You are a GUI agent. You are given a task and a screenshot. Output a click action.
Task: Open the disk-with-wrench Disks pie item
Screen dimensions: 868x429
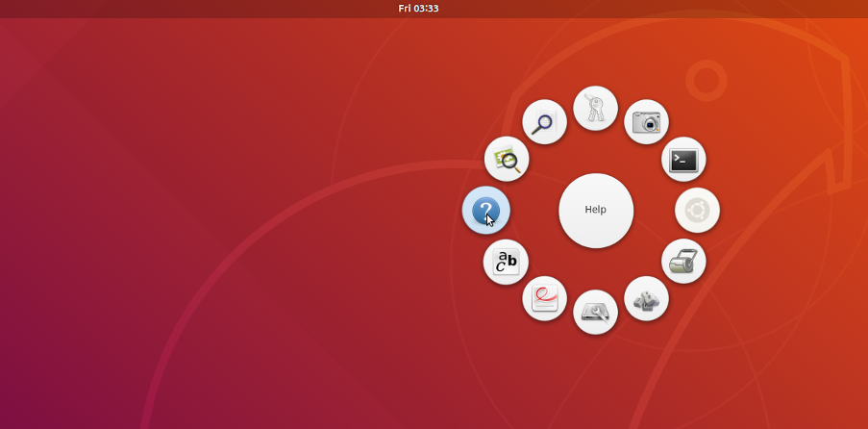[595, 312]
